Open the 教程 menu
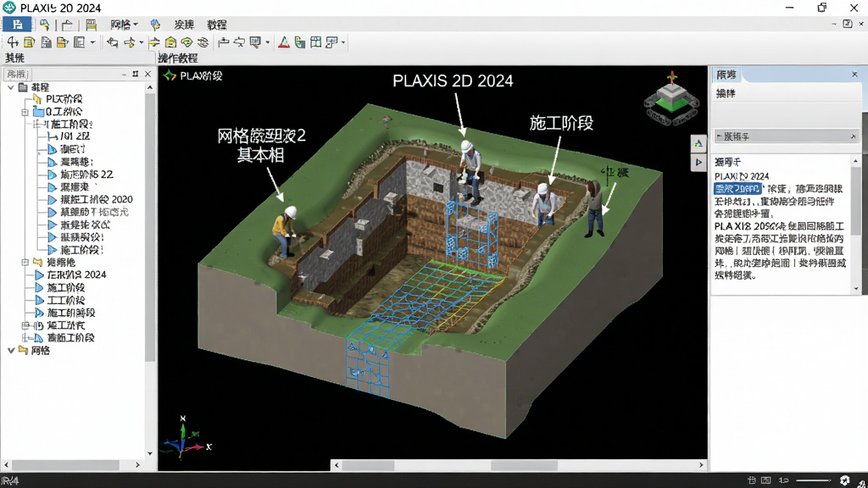This screenshot has width=868, height=488. pyautogui.click(x=217, y=25)
